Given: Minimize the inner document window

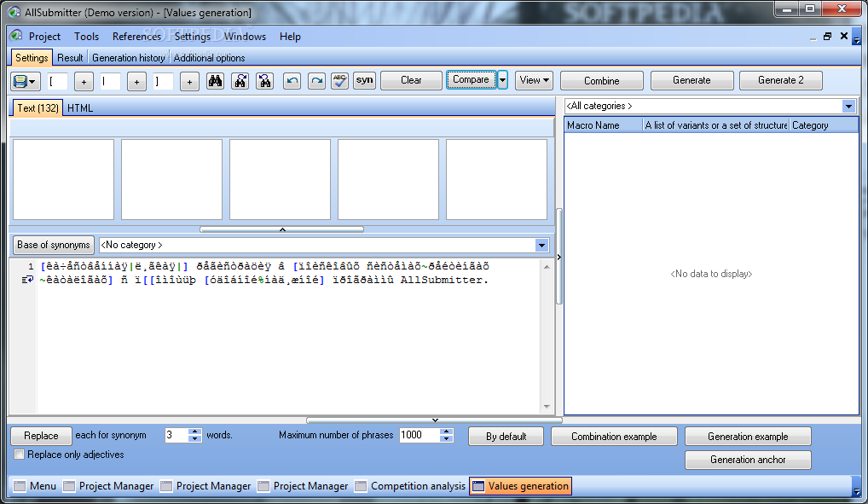Looking at the screenshot, I should 812,38.
